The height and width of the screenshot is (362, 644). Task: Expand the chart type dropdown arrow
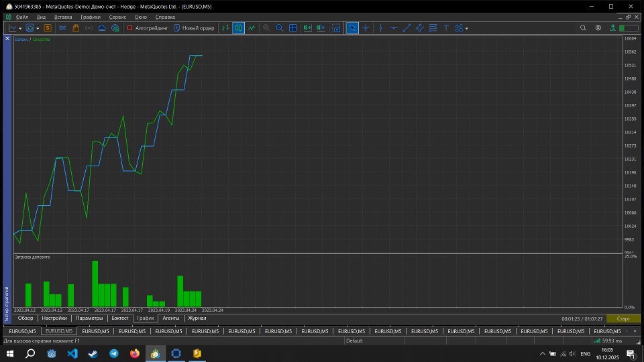click(x=20, y=28)
